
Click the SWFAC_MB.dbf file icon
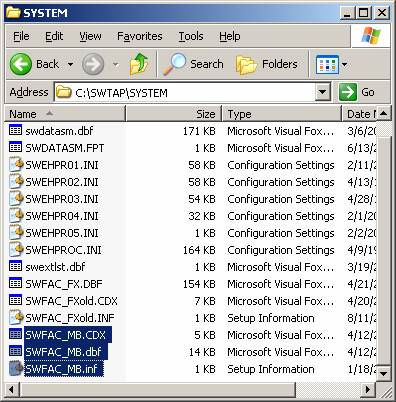pos(15,351)
